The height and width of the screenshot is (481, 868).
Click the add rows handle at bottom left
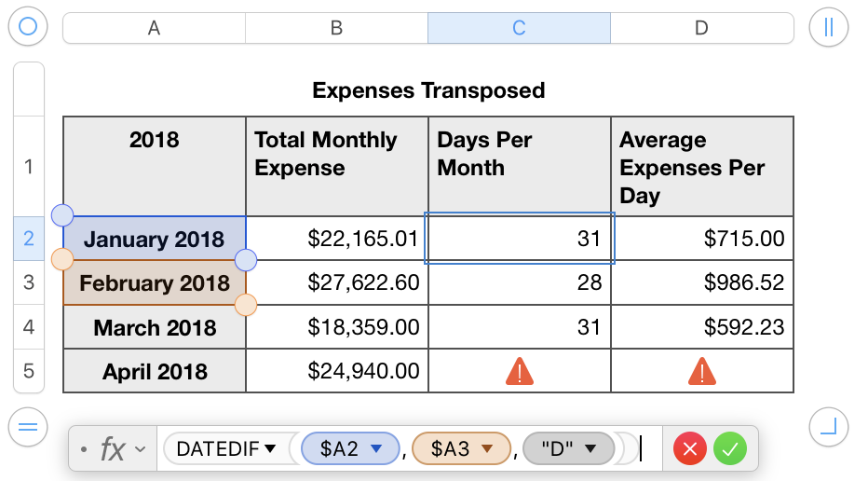(x=28, y=427)
